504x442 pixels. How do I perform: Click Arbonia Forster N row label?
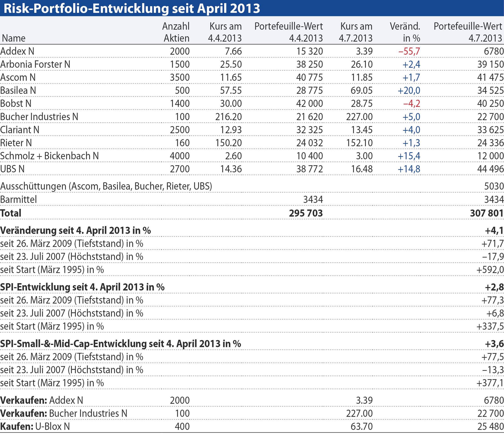click(35, 64)
